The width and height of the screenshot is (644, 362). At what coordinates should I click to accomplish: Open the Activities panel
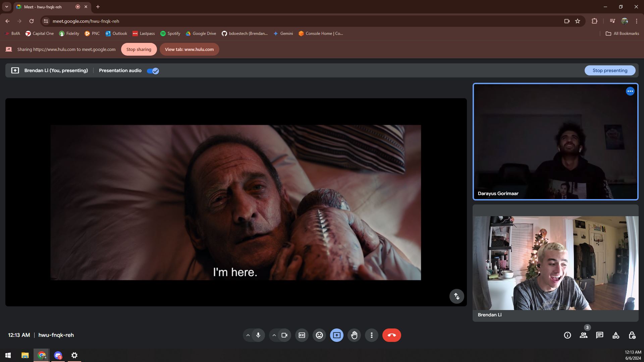616,335
